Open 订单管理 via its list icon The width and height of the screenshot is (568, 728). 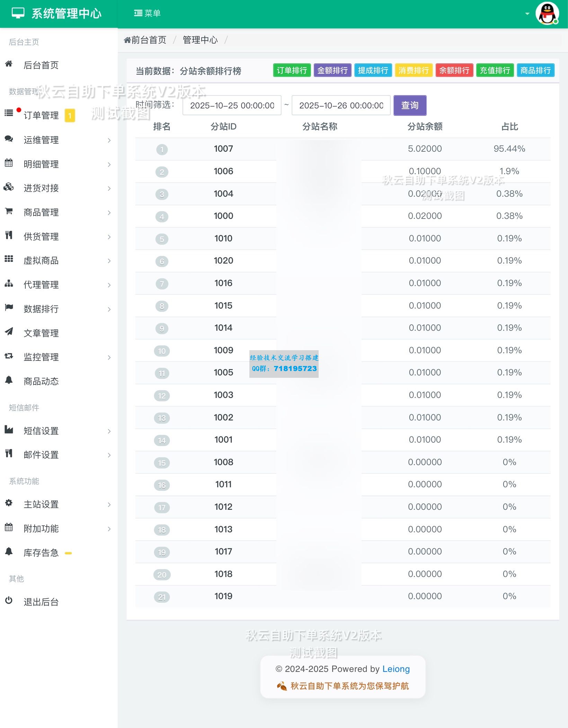9,113
